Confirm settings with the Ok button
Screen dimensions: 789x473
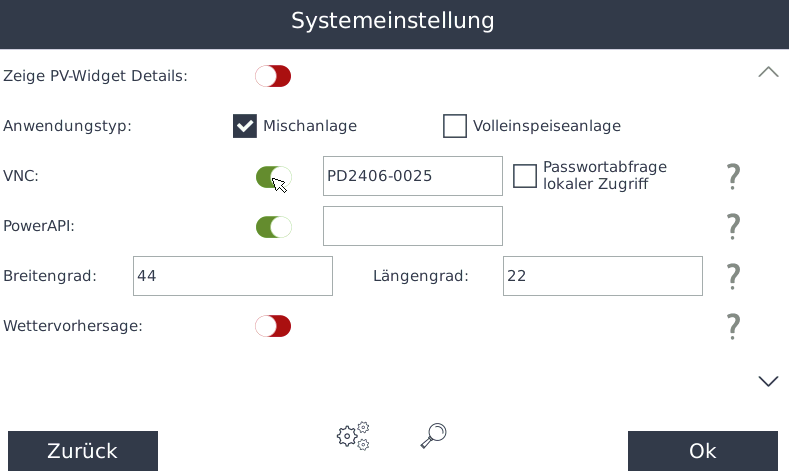(702, 451)
